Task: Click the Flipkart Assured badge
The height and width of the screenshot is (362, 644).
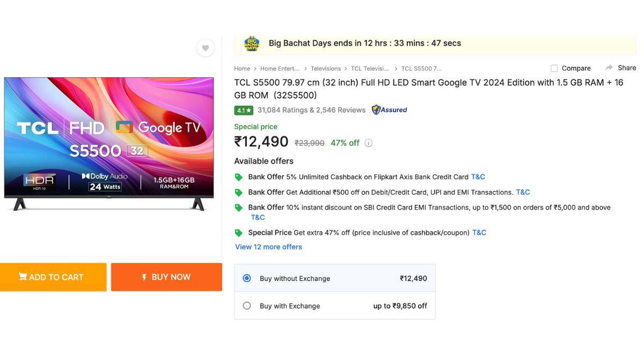Action: click(x=390, y=110)
